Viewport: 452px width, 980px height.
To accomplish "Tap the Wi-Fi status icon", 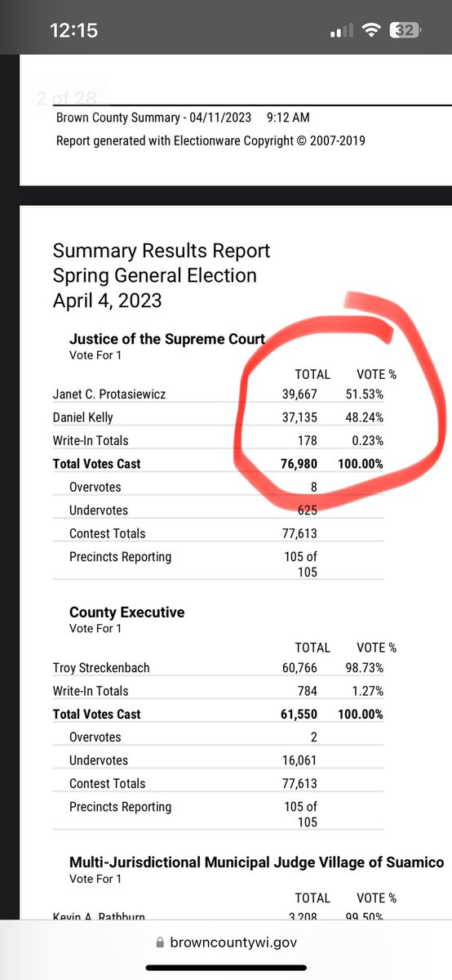I will coord(373,31).
